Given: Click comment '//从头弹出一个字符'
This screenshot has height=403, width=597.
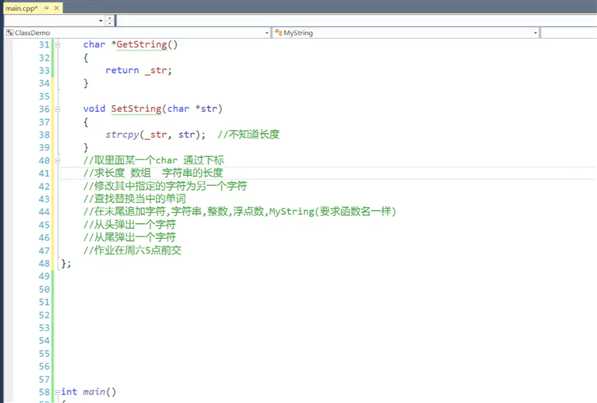Looking at the screenshot, I should click(129, 225).
